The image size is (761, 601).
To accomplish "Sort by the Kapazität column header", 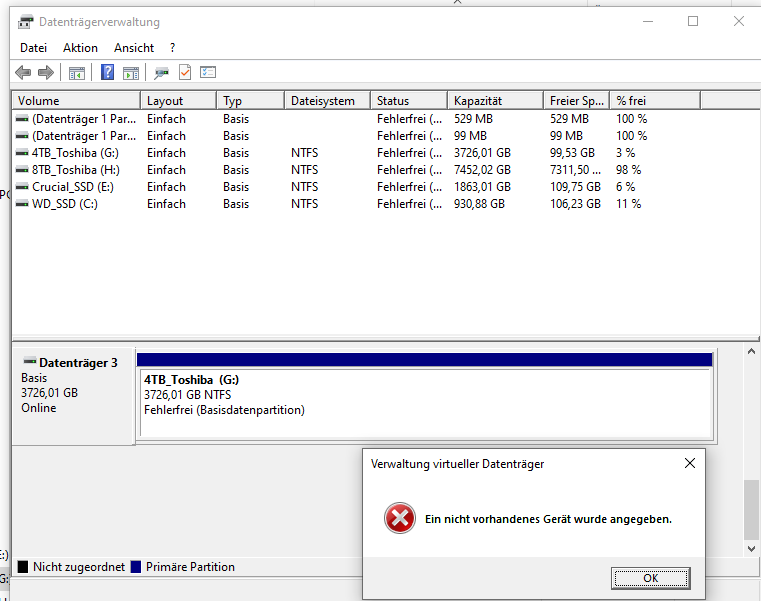I will pyautogui.click(x=495, y=100).
